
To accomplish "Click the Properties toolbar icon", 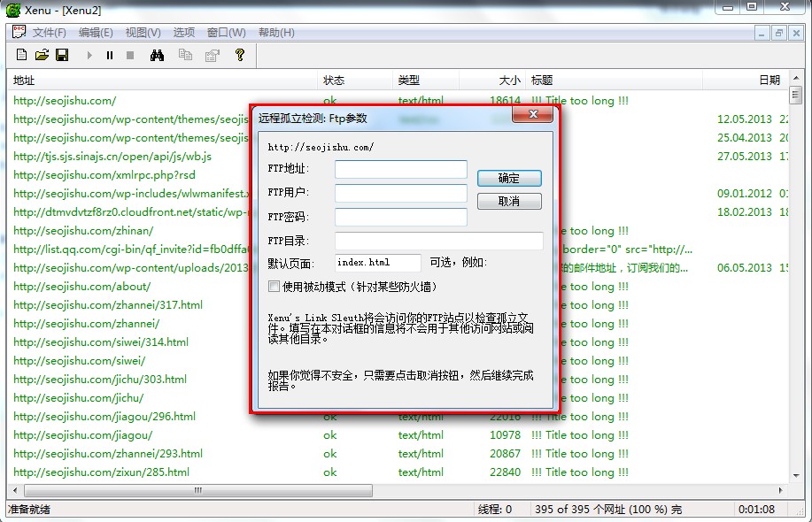I will coord(212,55).
